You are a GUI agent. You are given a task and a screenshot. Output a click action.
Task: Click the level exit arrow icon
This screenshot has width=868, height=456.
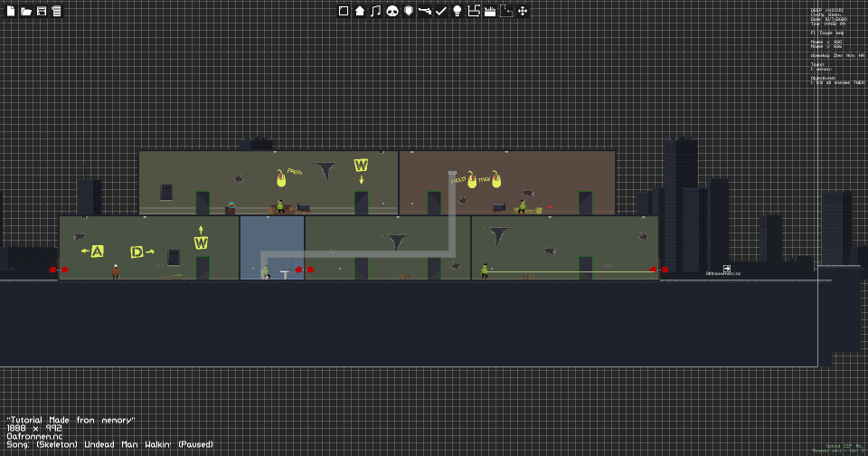[x=727, y=268]
